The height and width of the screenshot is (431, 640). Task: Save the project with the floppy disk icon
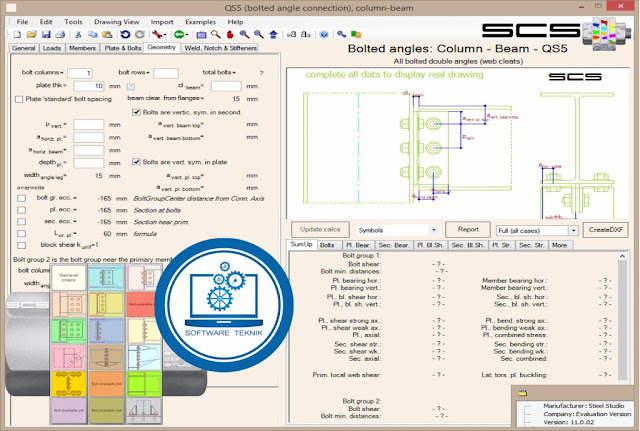tap(46, 34)
